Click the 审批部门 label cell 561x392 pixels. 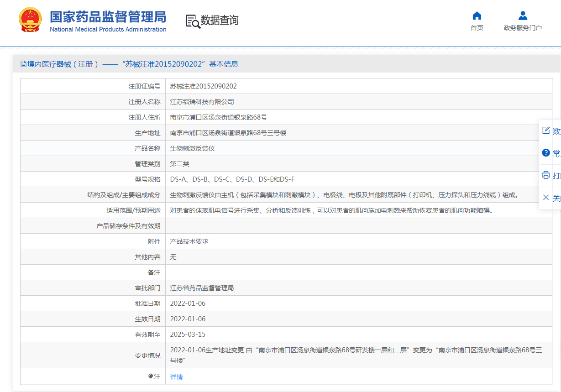[x=93, y=288]
